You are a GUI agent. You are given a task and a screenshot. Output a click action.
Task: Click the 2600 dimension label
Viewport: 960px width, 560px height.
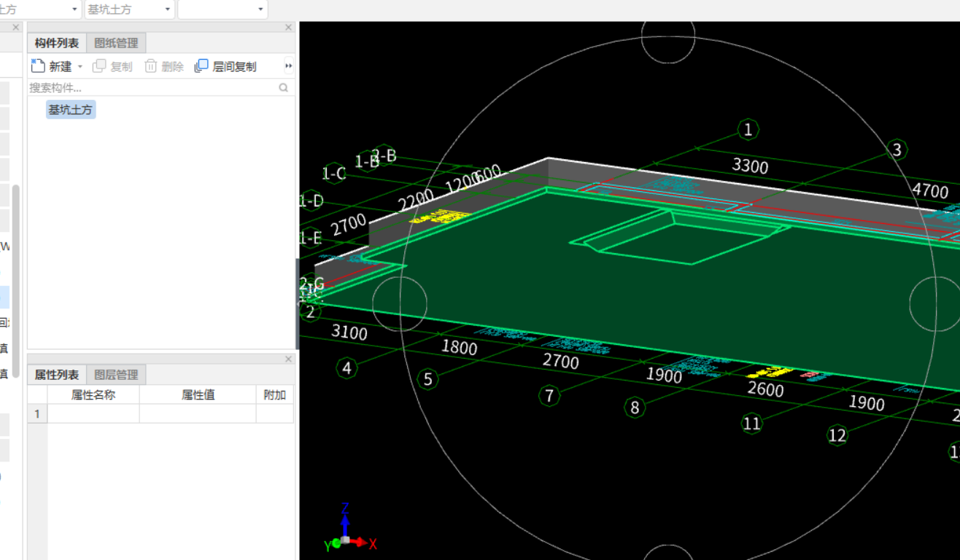765,389
